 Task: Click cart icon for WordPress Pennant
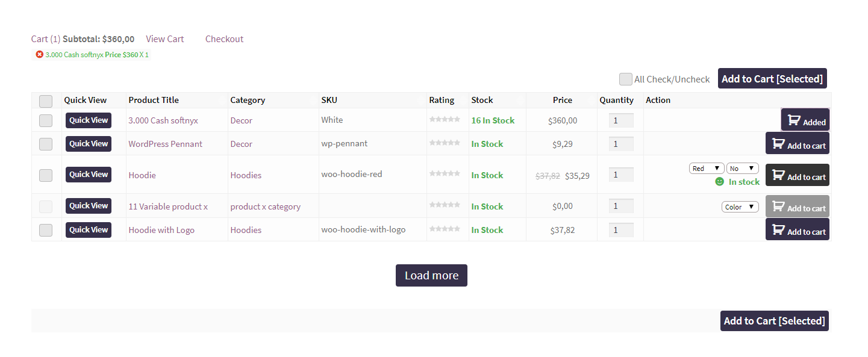pyautogui.click(x=779, y=144)
